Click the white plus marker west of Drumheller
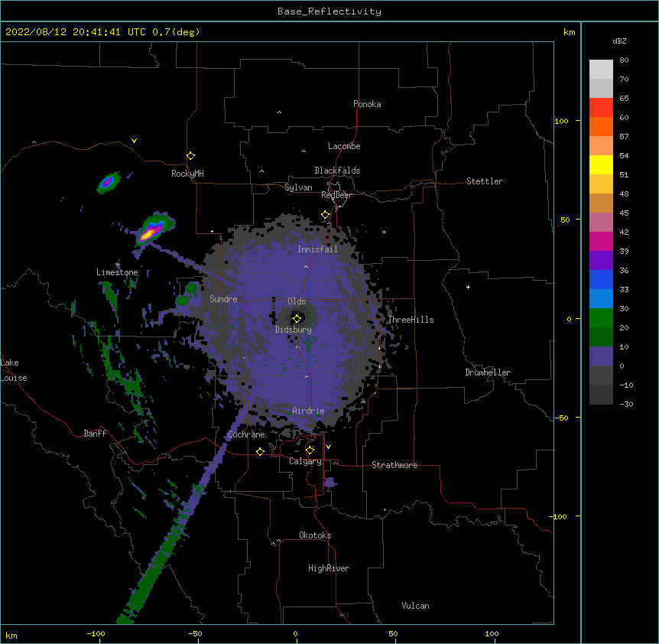The width and height of the screenshot is (659, 644). [x=468, y=287]
